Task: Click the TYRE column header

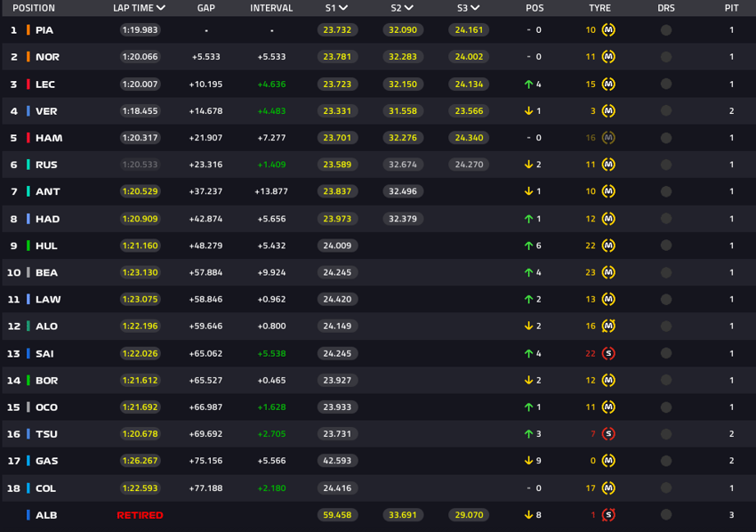Action: pos(599,8)
